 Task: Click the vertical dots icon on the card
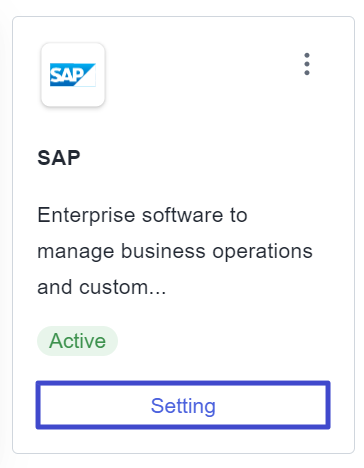[x=307, y=64]
